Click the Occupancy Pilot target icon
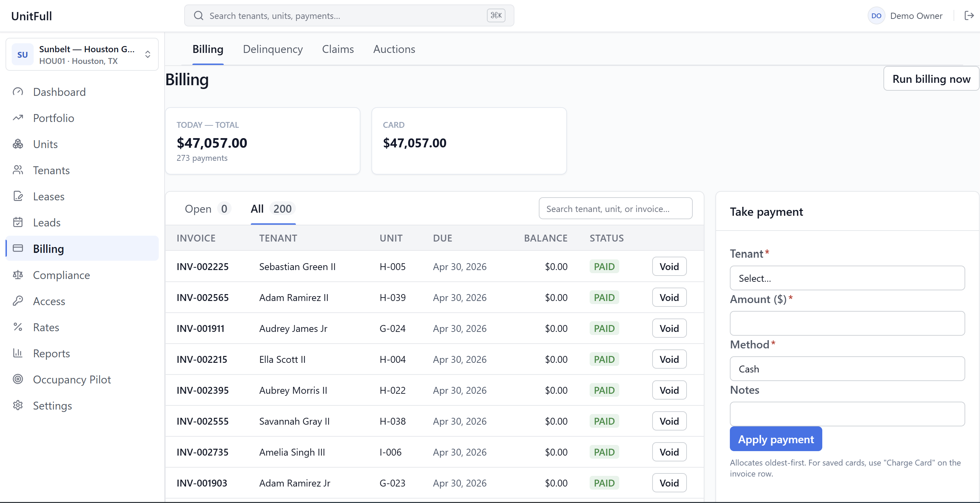This screenshot has width=980, height=503. [18, 379]
